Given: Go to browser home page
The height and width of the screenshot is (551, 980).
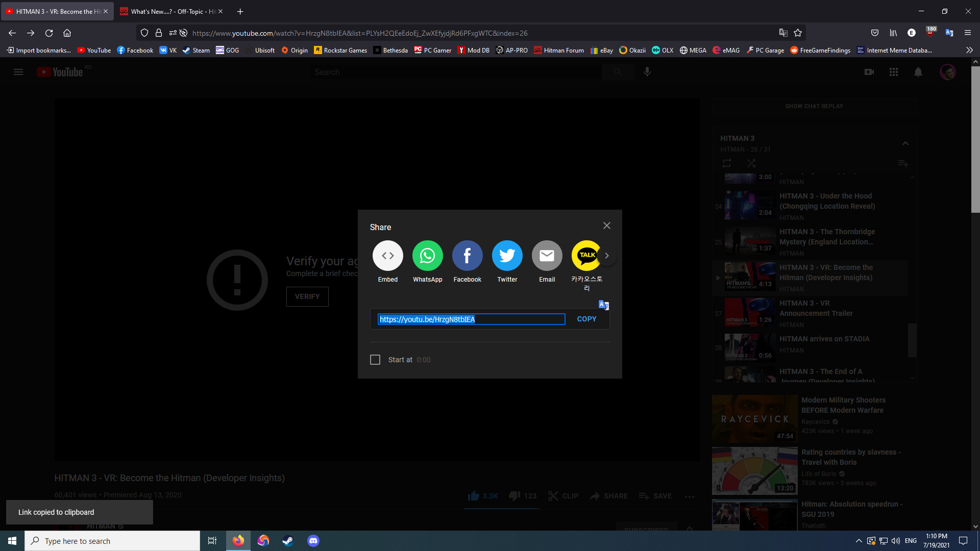Looking at the screenshot, I should click(x=67, y=33).
